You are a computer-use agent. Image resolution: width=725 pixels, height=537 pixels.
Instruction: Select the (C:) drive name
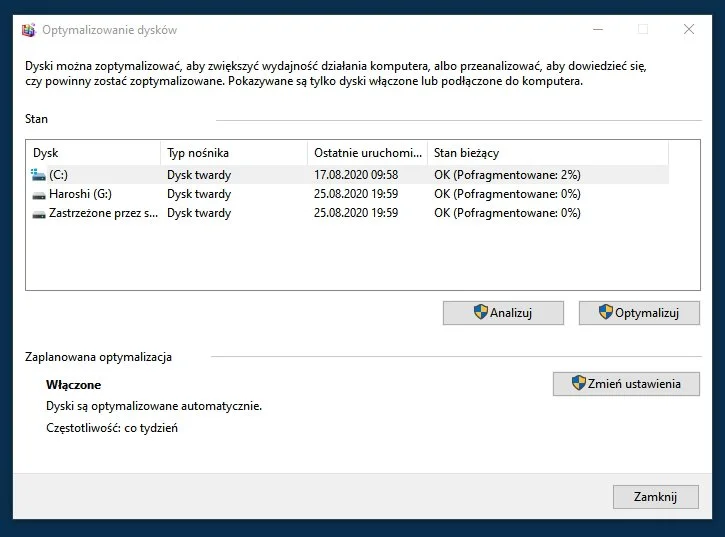58,175
